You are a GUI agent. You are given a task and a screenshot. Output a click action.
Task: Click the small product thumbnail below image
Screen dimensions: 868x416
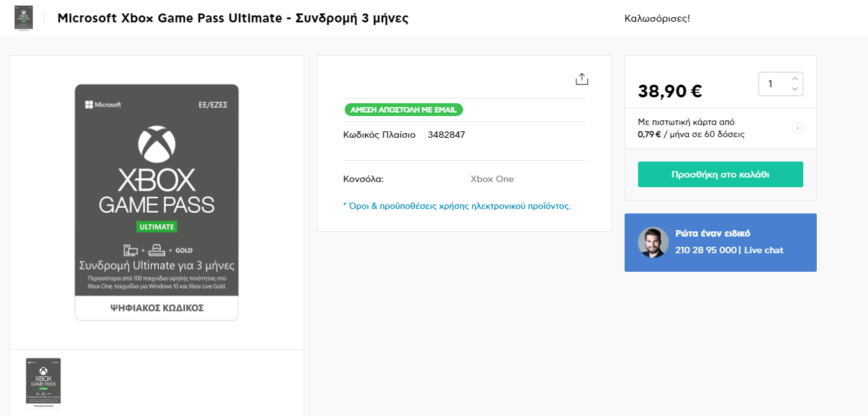click(43, 383)
